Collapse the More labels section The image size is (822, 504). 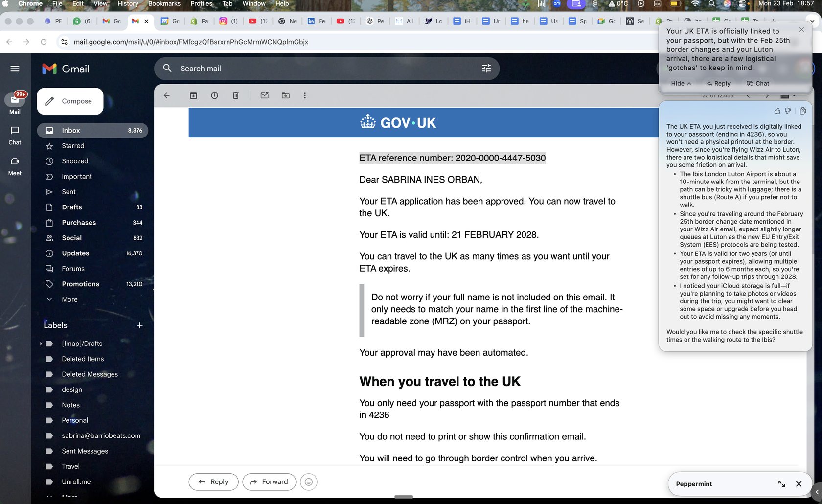click(69, 299)
